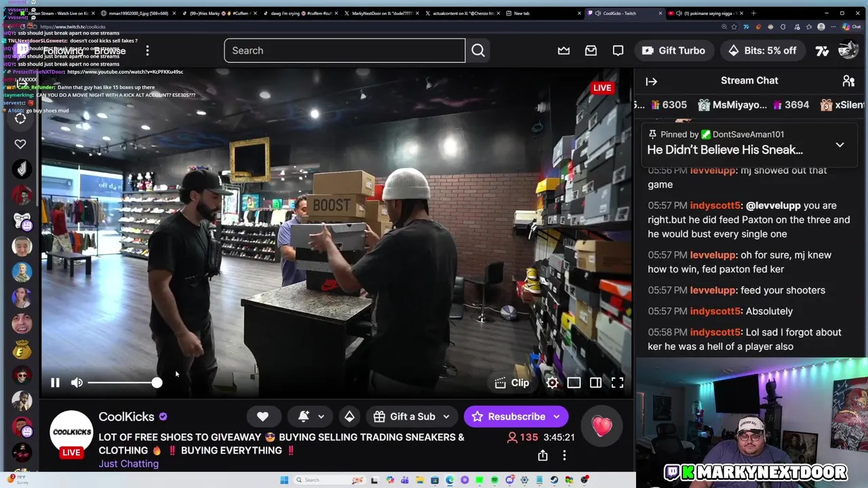The height and width of the screenshot is (488, 868).
Task: Click MsMiyayo gifter in chat leaderboard
Action: pyautogui.click(x=732, y=105)
